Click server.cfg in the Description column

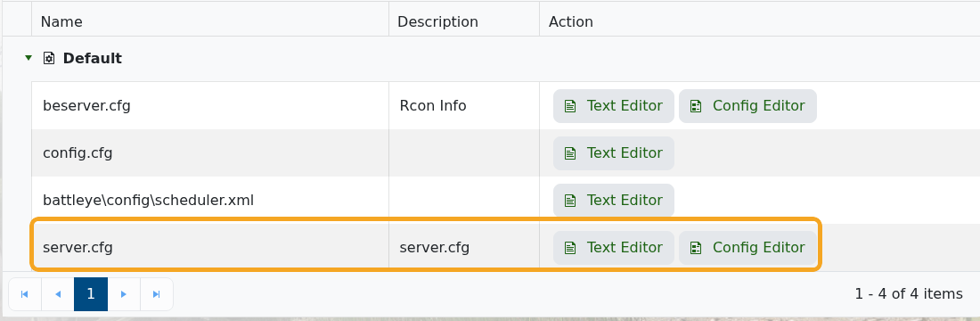[435, 248]
